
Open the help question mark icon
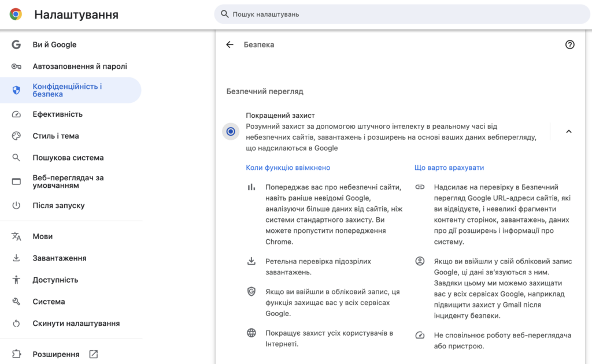point(570,44)
